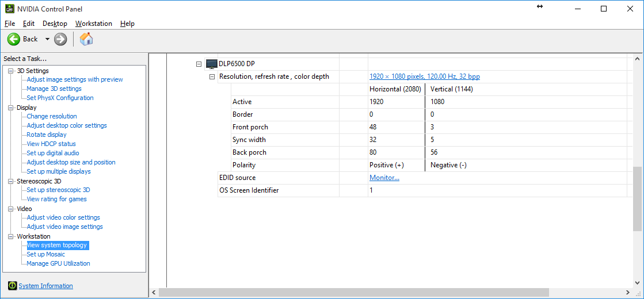Open the Desktop menu
Image resolution: width=644 pixels, height=299 pixels.
pyautogui.click(x=55, y=24)
